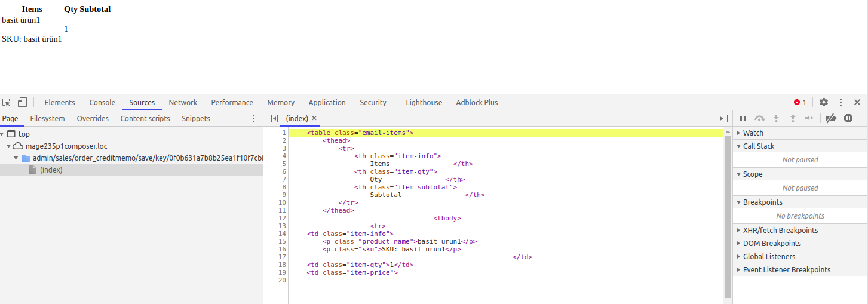
Task: Click the step debugger arrow icon
Action: 809,118
